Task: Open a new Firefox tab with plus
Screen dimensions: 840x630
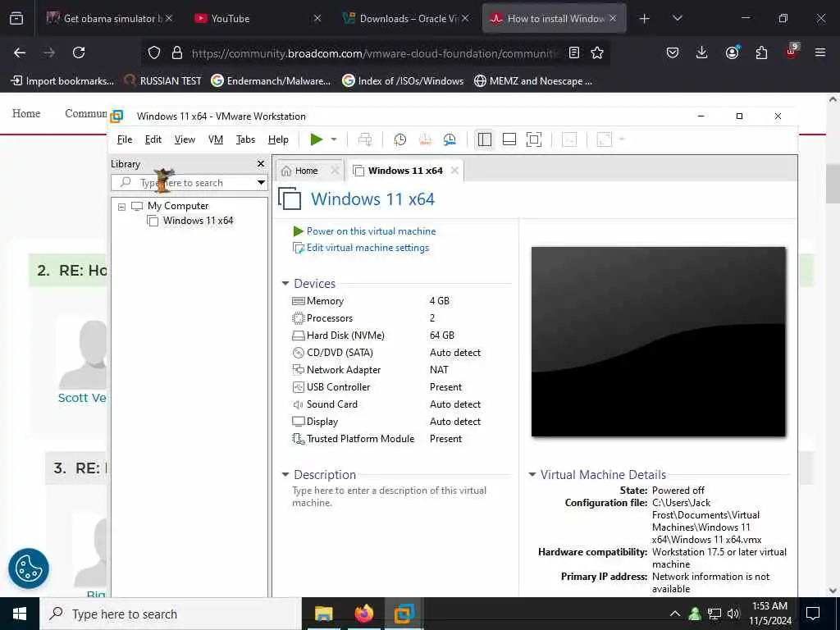Action: [645, 19]
